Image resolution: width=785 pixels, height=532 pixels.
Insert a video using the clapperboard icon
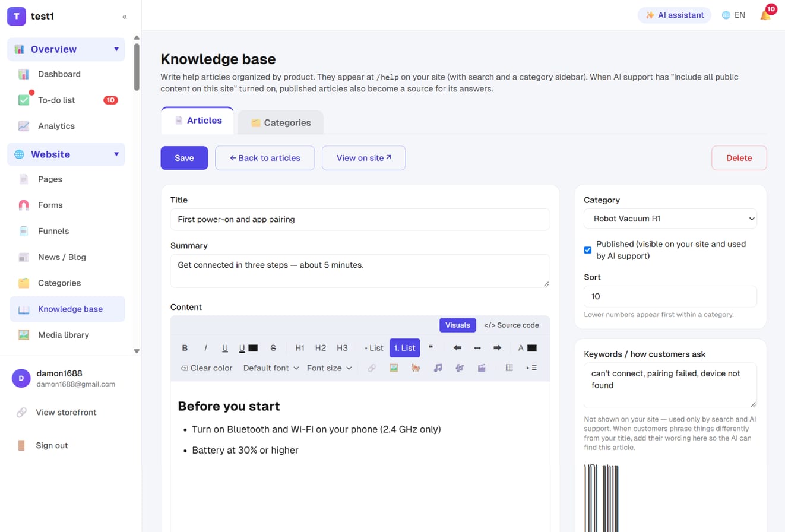(482, 368)
